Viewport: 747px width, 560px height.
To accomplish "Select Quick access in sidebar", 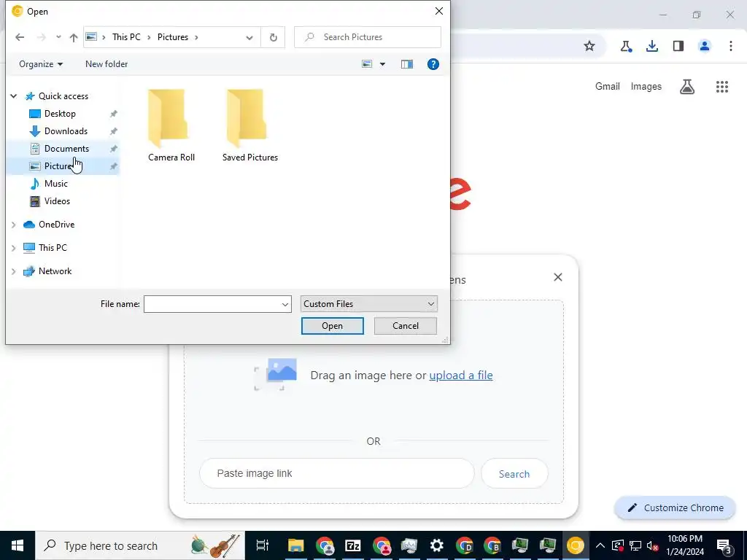I will pyautogui.click(x=63, y=96).
